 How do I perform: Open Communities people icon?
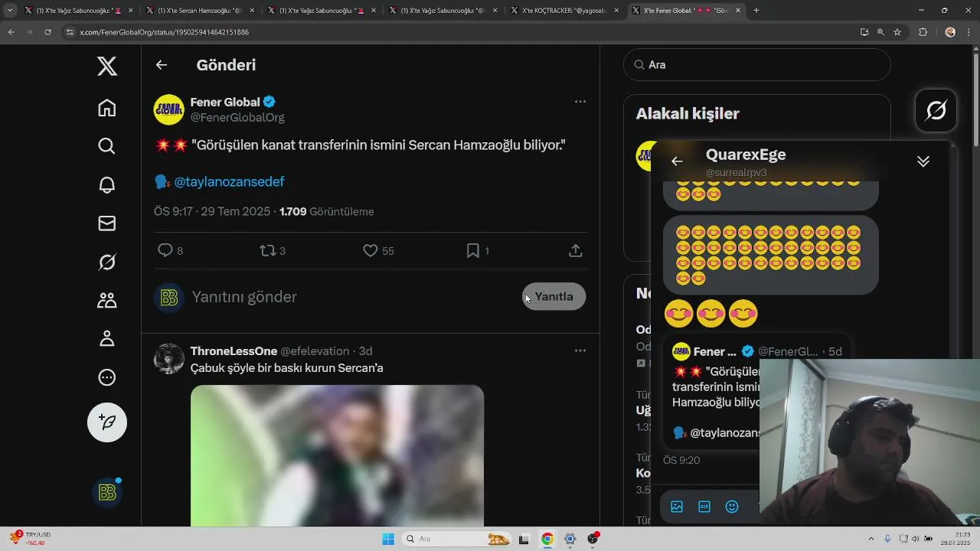(x=107, y=300)
